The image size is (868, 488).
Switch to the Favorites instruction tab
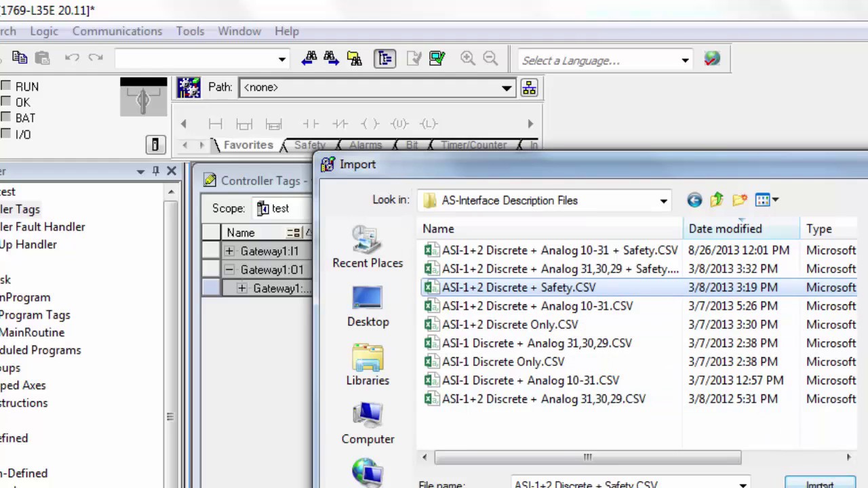tap(248, 145)
